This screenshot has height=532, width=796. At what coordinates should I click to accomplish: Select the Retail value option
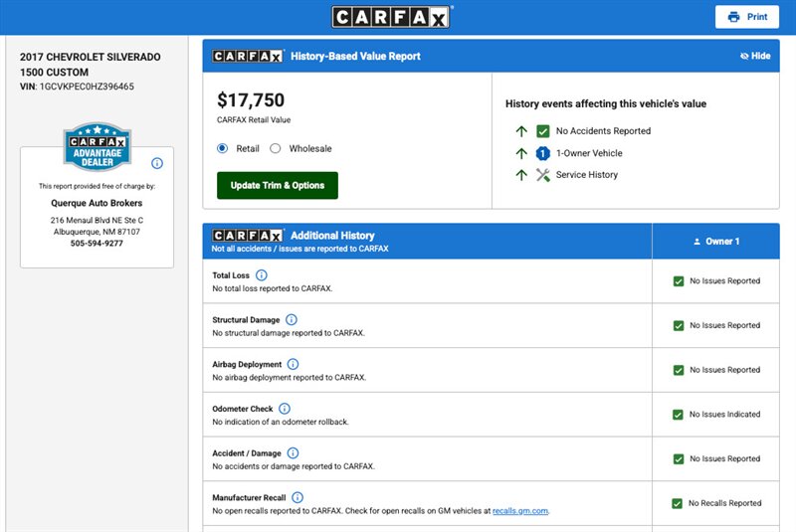tap(223, 149)
